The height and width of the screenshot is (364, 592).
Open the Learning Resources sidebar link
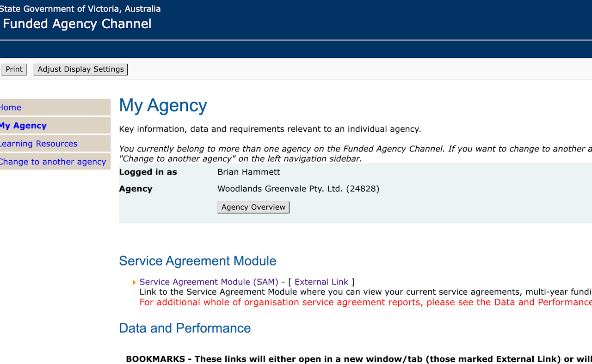(38, 144)
